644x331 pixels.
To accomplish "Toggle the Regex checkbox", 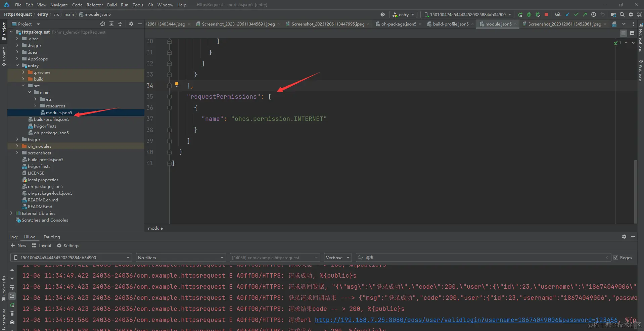I will click(616, 257).
